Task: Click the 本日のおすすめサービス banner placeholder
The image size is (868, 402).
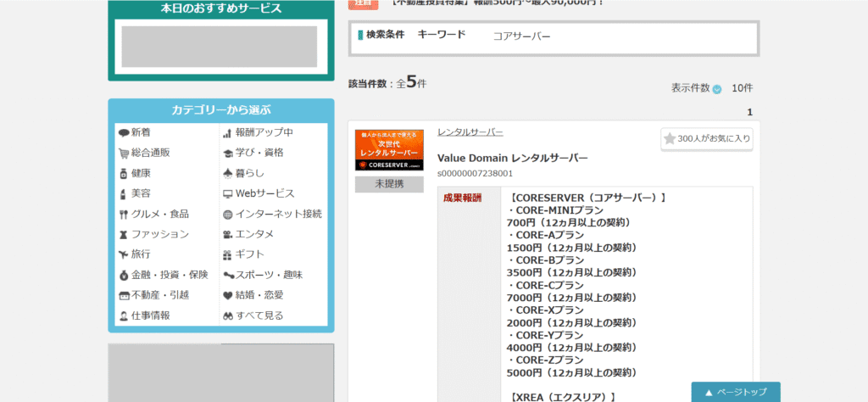Action: [x=220, y=47]
